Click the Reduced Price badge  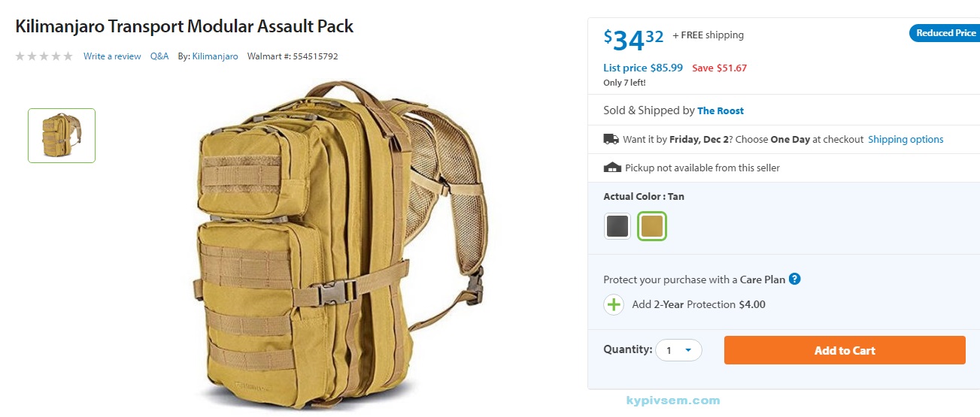(945, 33)
